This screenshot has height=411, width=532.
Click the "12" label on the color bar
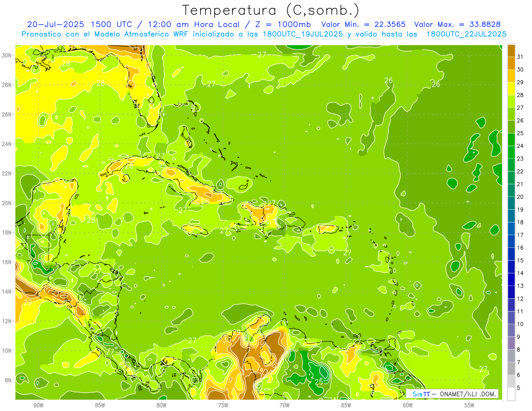pos(520,299)
